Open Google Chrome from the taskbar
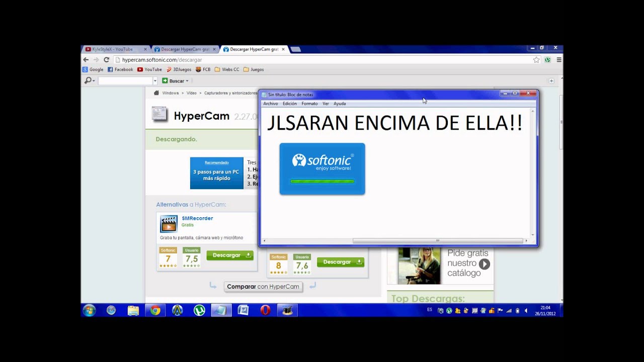 155,310
